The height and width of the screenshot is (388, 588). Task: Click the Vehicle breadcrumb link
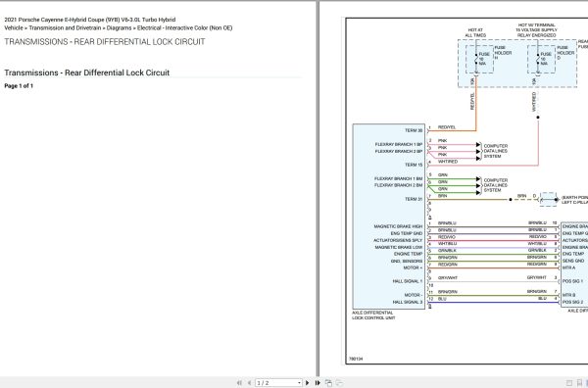(x=14, y=28)
